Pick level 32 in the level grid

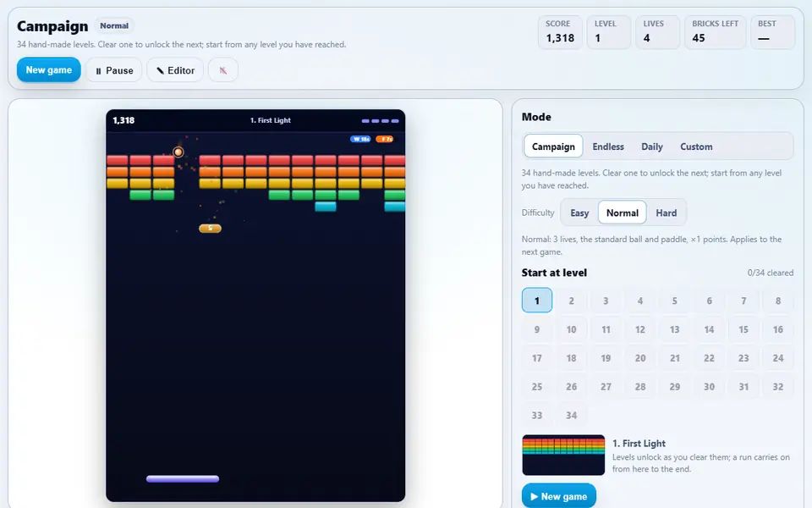click(778, 386)
